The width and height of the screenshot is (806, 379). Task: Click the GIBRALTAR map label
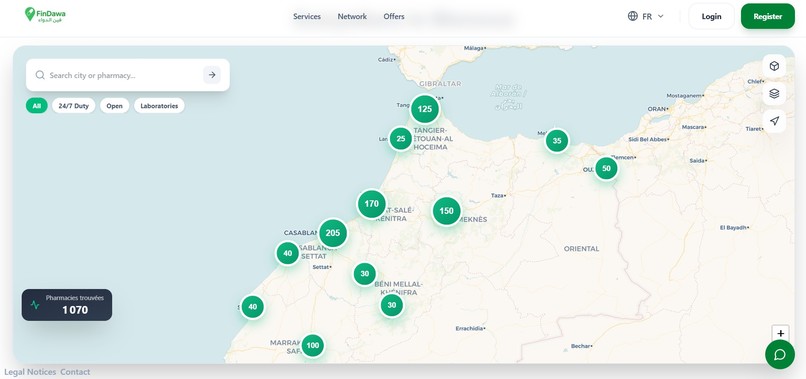coord(440,83)
